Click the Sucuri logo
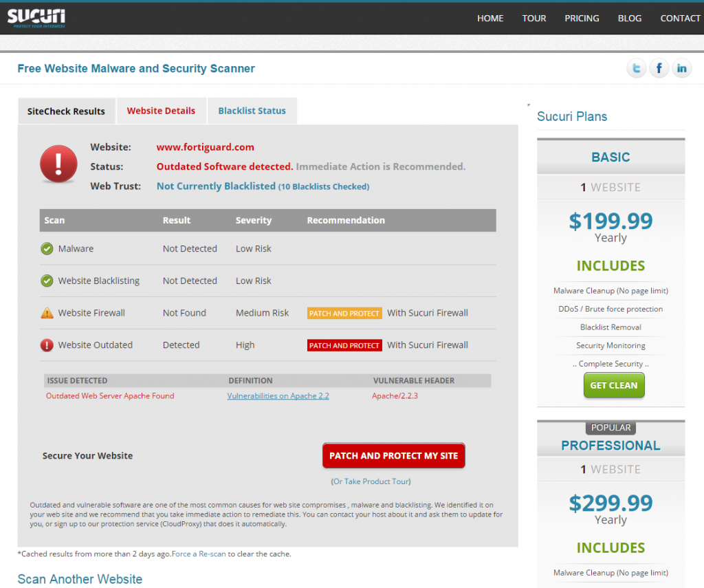This screenshot has height=588, width=704. [x=36, y=18]
